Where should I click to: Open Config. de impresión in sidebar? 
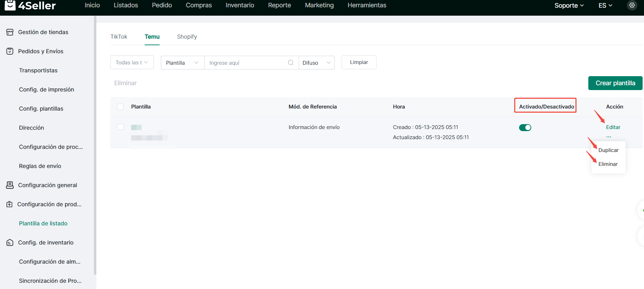[47, 89]
